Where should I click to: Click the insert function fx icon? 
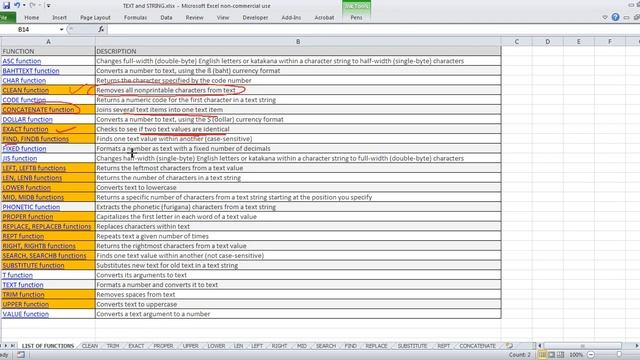[101, 29]
